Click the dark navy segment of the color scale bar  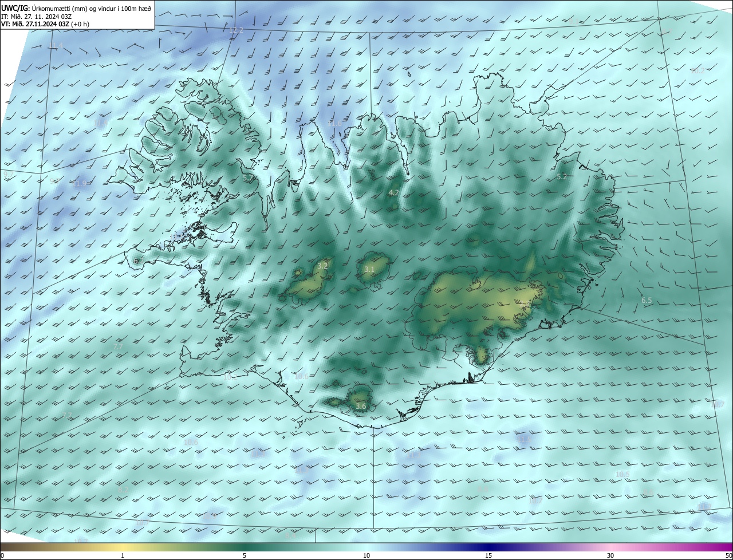coord(488,547)
